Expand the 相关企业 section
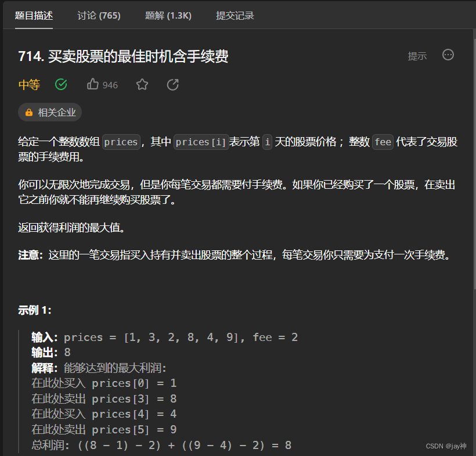This screenshot has height=456, width=476. pos(50,112)
